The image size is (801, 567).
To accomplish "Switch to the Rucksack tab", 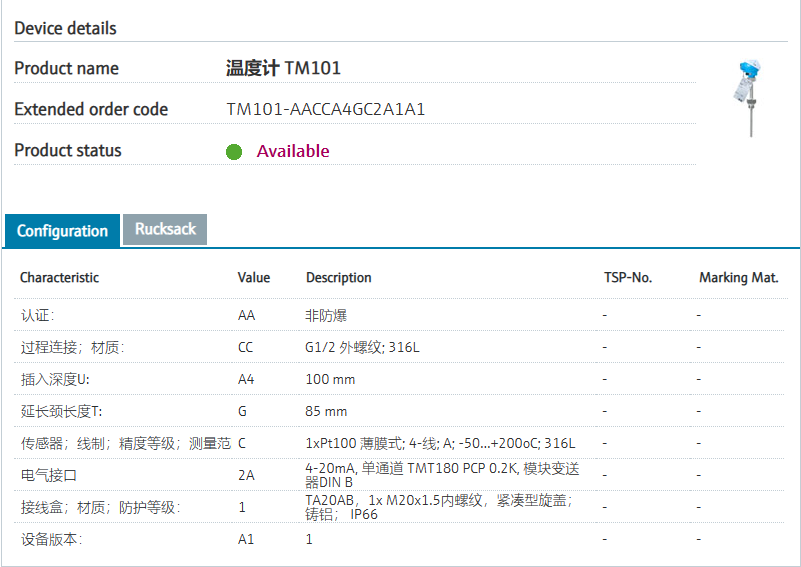I will 165,229.
